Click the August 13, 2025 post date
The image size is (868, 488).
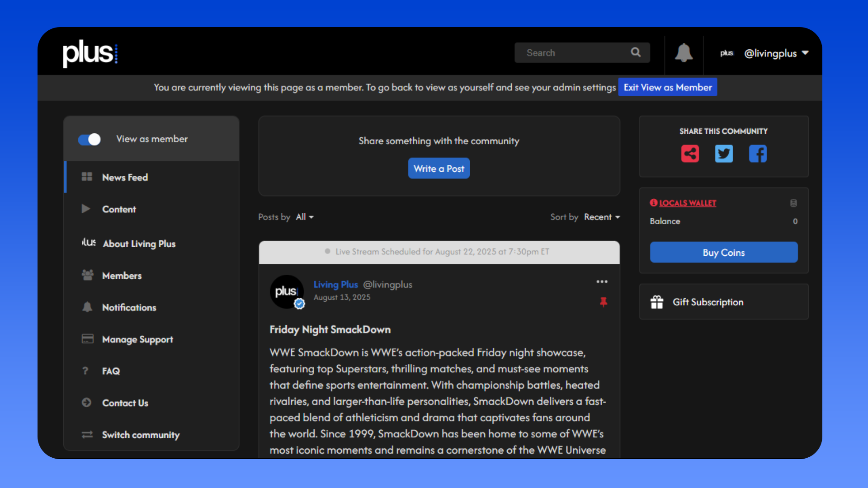pyautogui.click(x=342, y=297)
